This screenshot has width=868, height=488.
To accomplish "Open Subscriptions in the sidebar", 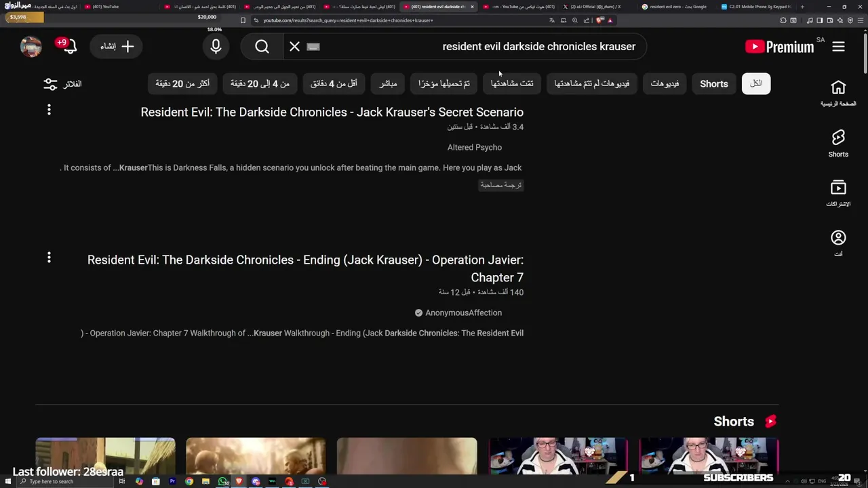I will [838, 193].
